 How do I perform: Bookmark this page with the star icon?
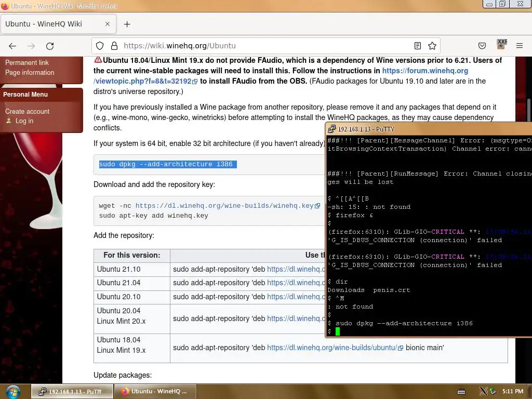(x=432, y=46)
